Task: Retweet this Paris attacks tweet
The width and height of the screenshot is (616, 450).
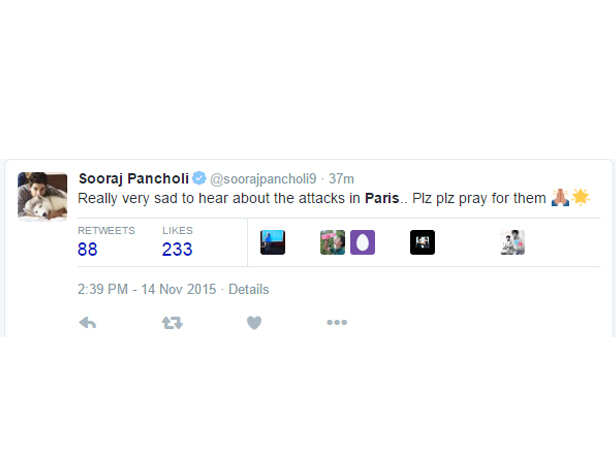Action: [x=172, y=323]
